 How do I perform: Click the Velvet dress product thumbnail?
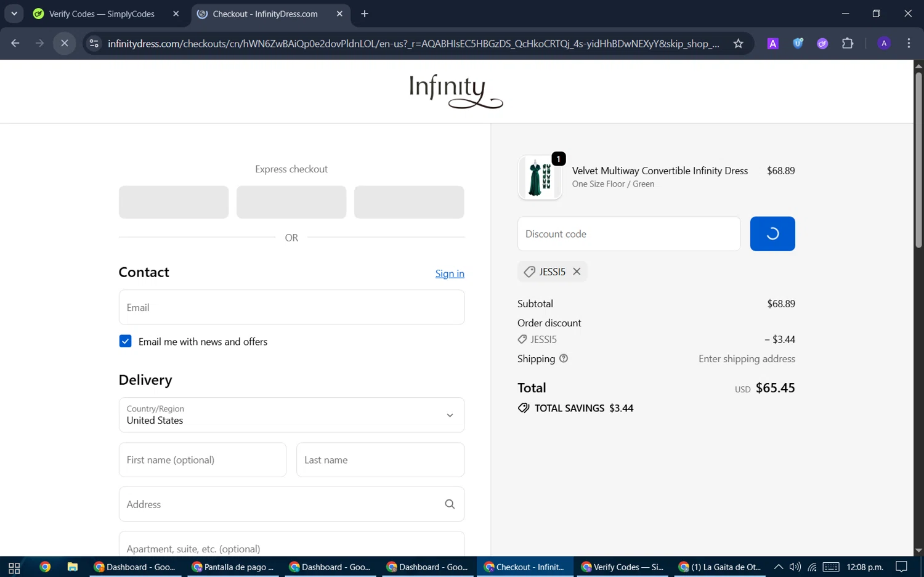click(540, 177)
